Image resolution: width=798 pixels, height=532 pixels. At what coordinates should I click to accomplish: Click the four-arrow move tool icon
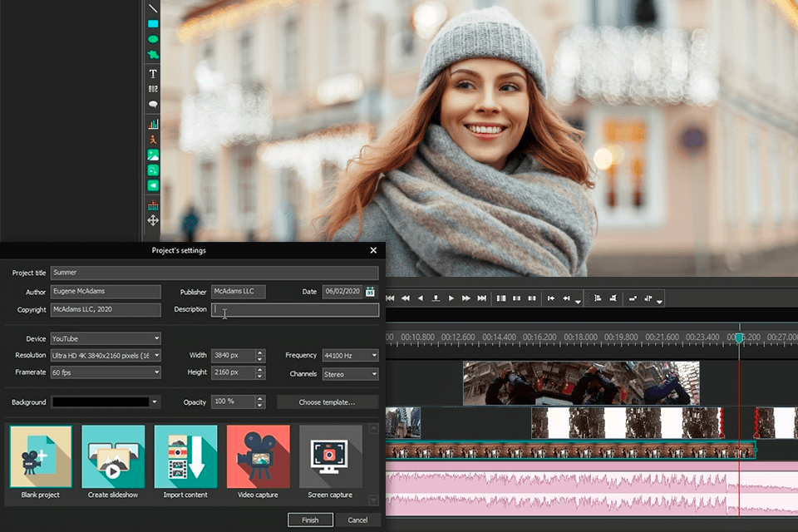tap(153, 220)
